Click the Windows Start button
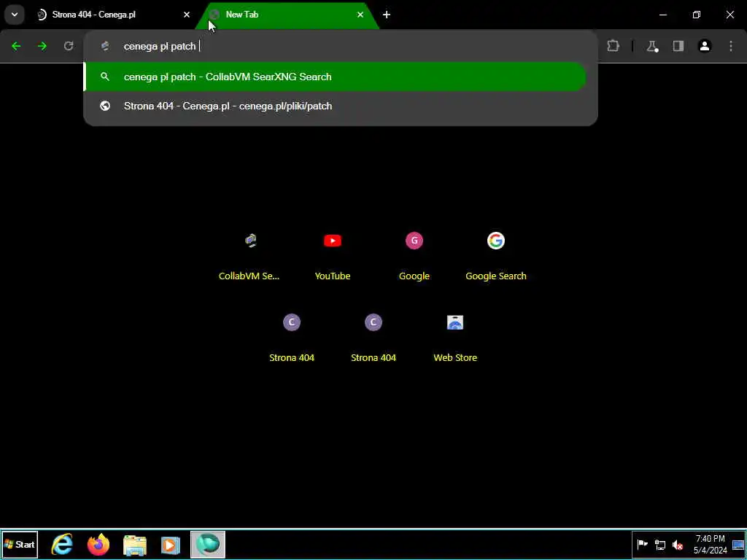Viewport: 747px width, 560px height. coord(20,544)
